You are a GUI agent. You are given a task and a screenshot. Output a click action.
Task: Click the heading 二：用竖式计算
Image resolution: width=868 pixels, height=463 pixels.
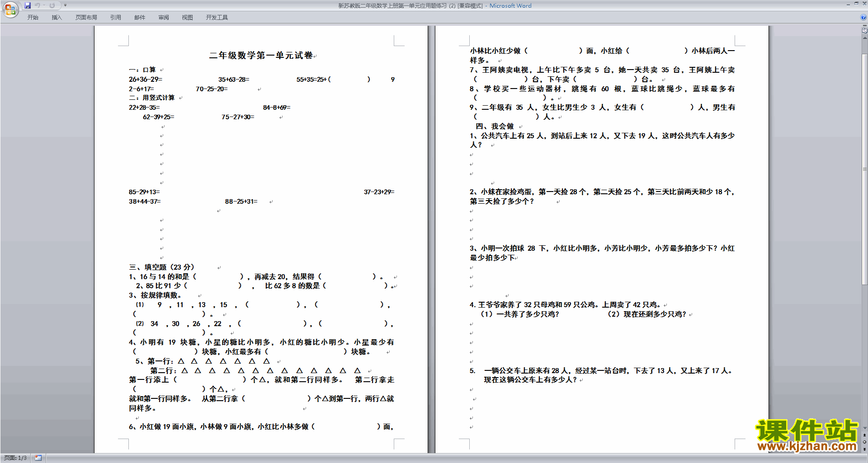[x=152, y=98]
